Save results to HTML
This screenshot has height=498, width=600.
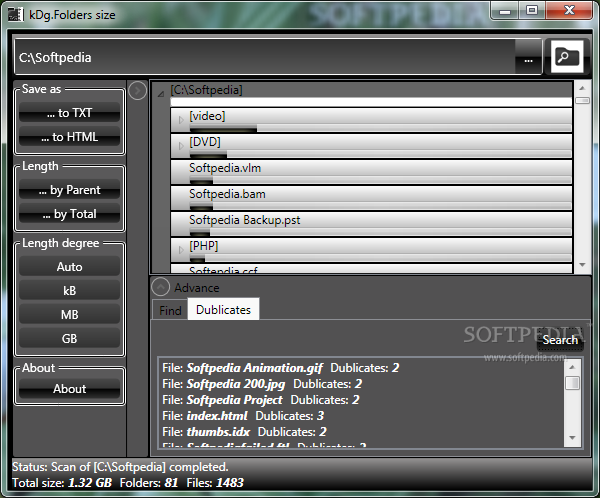69,137
